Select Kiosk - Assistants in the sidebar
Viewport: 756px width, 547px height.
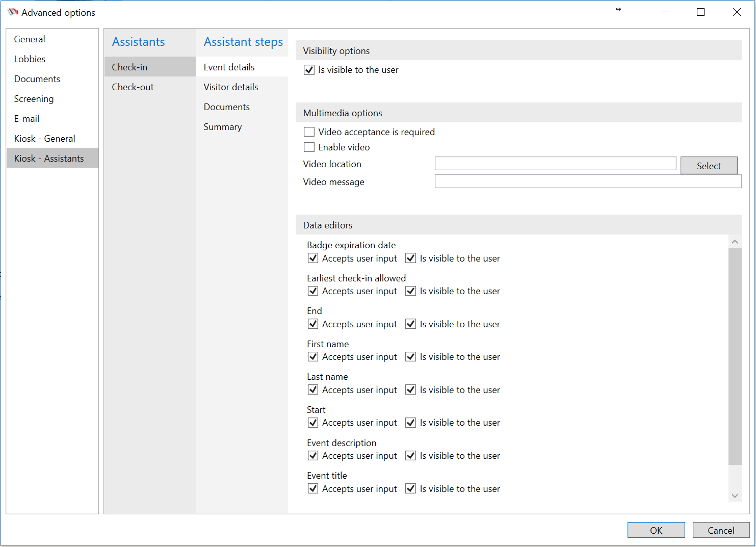click(52, 159)
